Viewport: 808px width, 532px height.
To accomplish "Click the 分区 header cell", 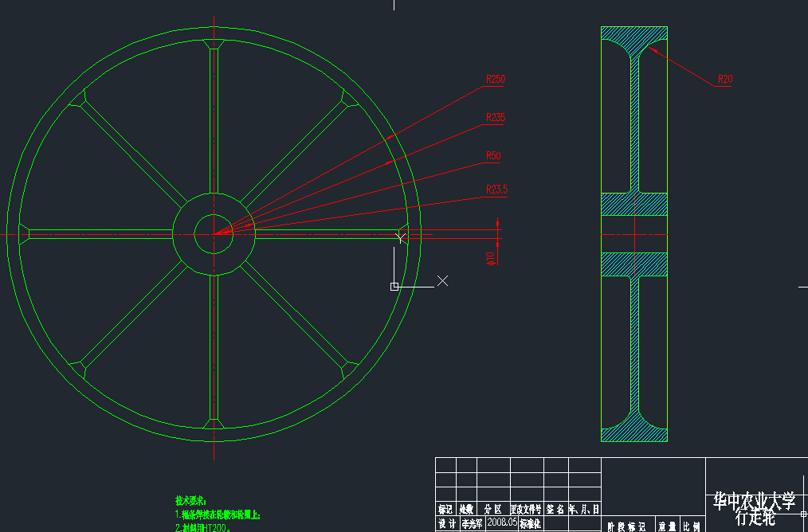I will pos(493,510).
